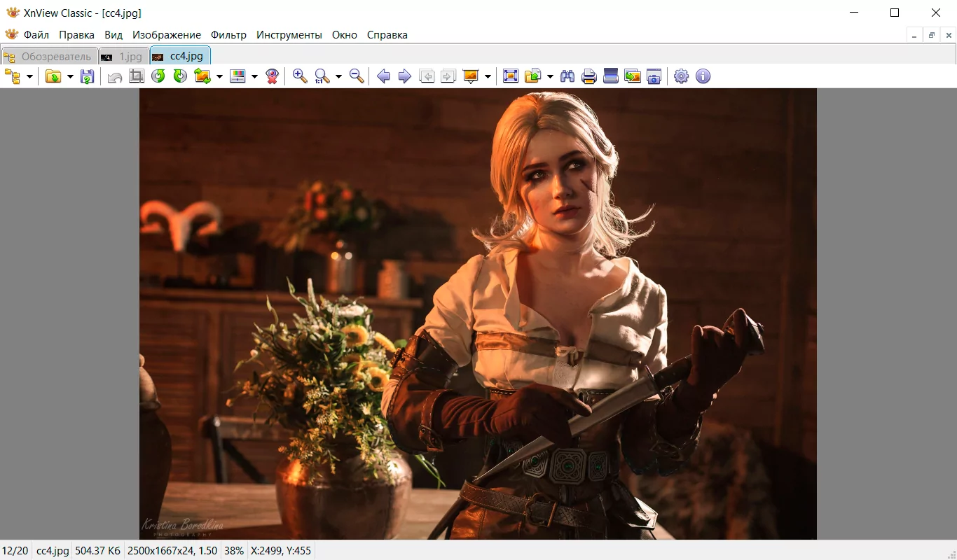
Task: Open the Browser folder tree icon
Action: point(13,76)
